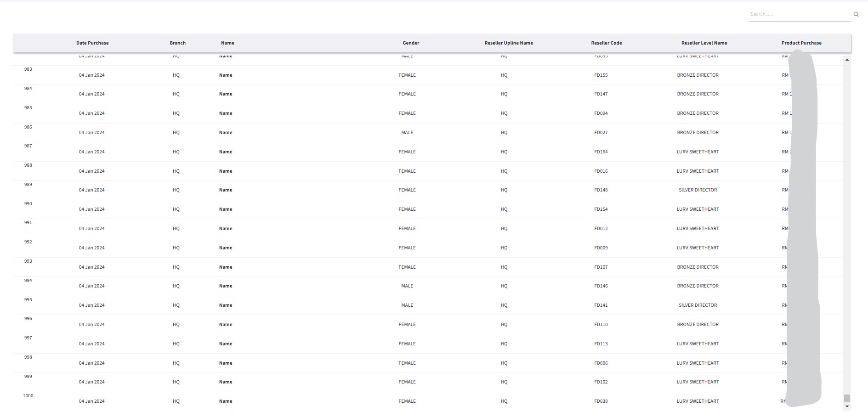Click LURV SWEETHEART in FD164 row
The width and height of the screenshot is (868, 417).
pos(698,152)
